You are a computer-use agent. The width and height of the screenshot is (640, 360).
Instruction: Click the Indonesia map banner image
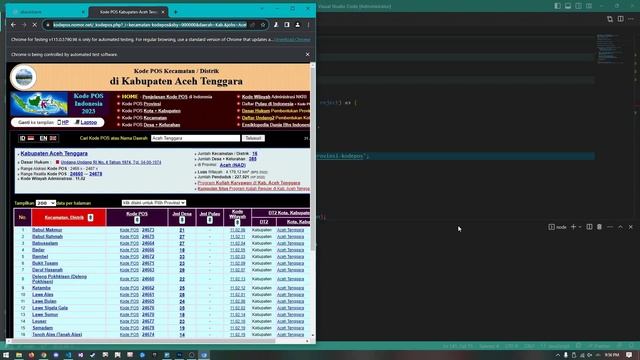coord(39,104)
